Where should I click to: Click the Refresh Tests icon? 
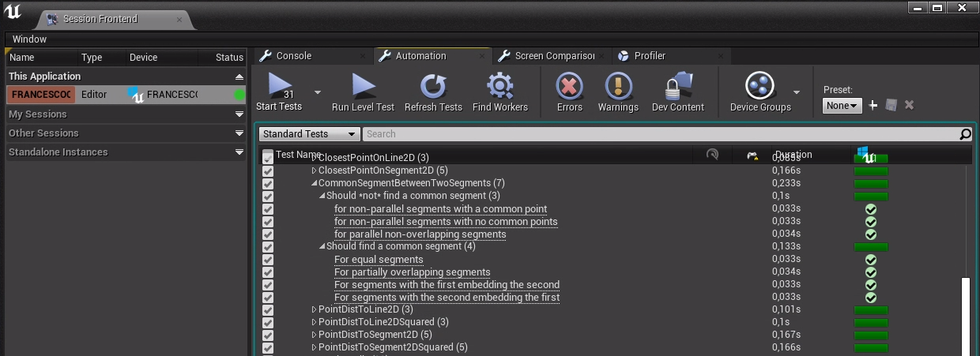(433, 85)
